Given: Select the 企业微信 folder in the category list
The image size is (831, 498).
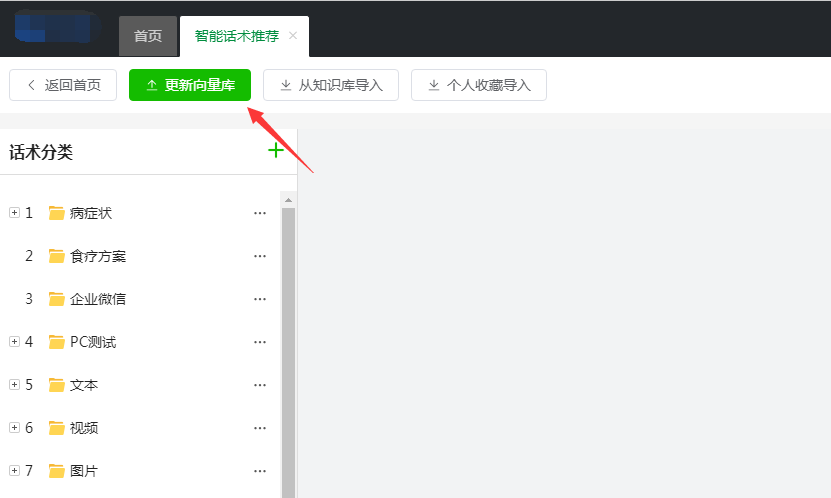Looking at the screenshot, I should pos(97,299).
